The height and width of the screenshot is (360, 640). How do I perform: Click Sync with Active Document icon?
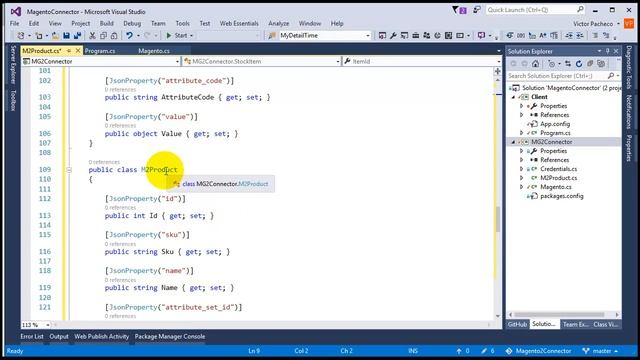click(x=568, y=64)
